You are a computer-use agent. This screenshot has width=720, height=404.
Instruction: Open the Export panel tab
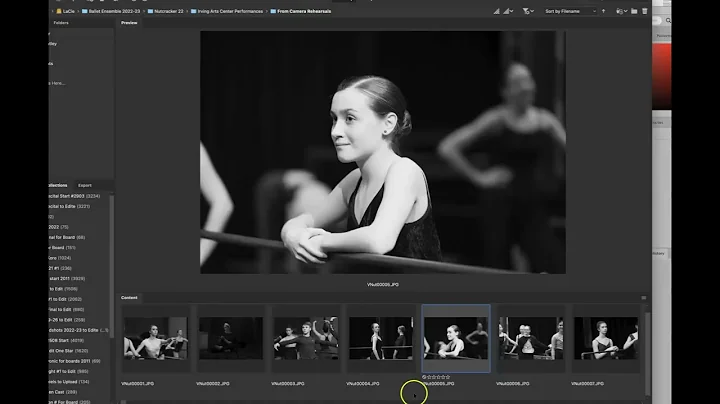[x=85, y=185]
